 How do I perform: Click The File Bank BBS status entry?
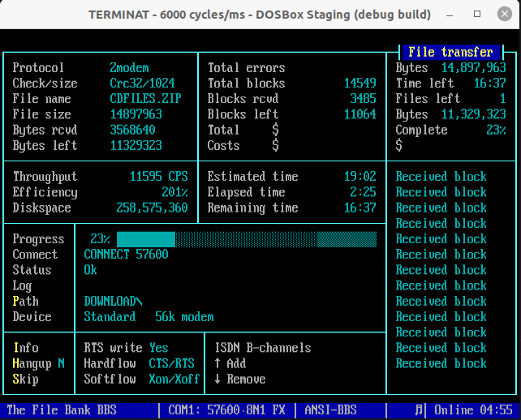62,410
